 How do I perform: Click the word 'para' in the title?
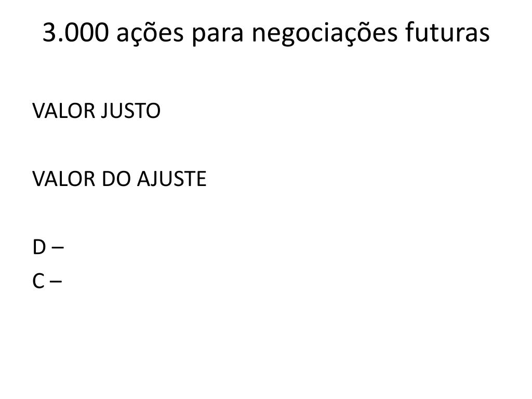(x=217, y=35)
